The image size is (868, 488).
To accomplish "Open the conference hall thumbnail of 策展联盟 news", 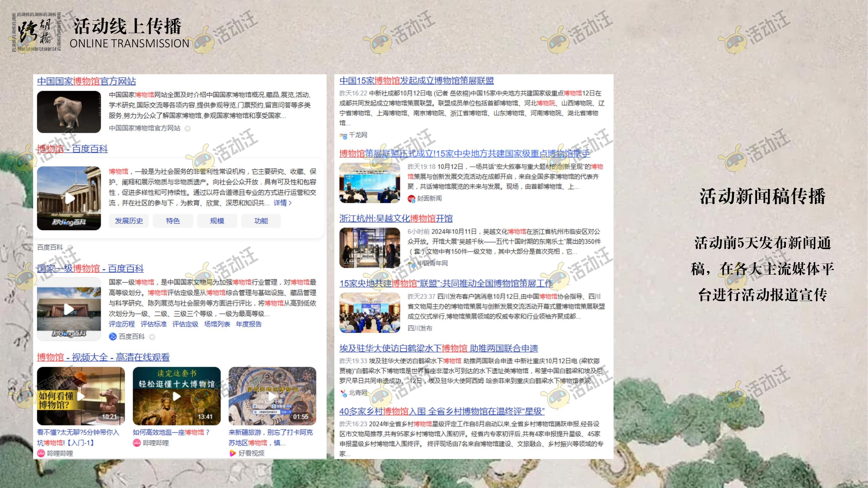I will coord(370,183).
